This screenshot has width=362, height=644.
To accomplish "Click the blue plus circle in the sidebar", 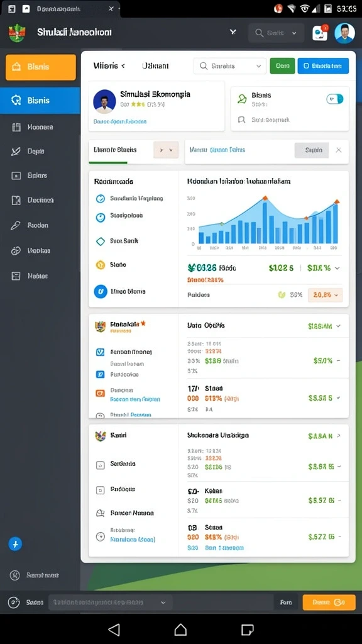I will pos(15,544).
